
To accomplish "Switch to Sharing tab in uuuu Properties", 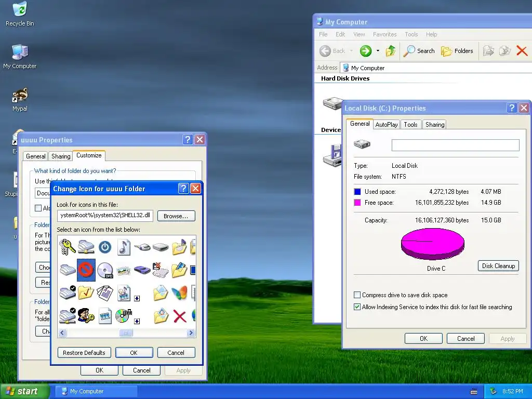I will tap(61, 156).
